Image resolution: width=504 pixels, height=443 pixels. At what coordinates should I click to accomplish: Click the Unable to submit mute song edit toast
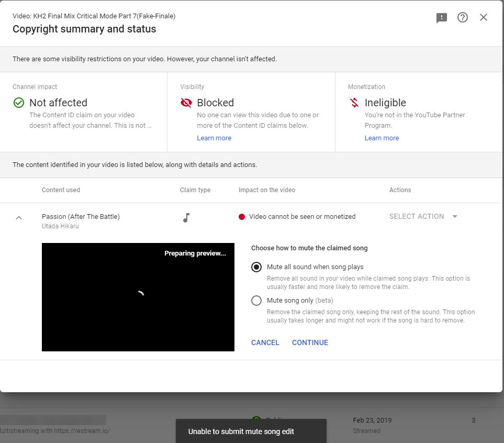pyautogui.click(x=251, y=431)
